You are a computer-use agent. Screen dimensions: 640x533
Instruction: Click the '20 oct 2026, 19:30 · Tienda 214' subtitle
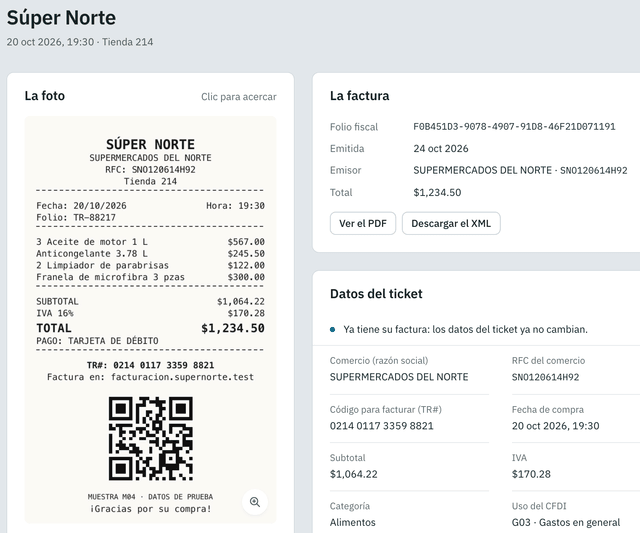coord(80,42)
